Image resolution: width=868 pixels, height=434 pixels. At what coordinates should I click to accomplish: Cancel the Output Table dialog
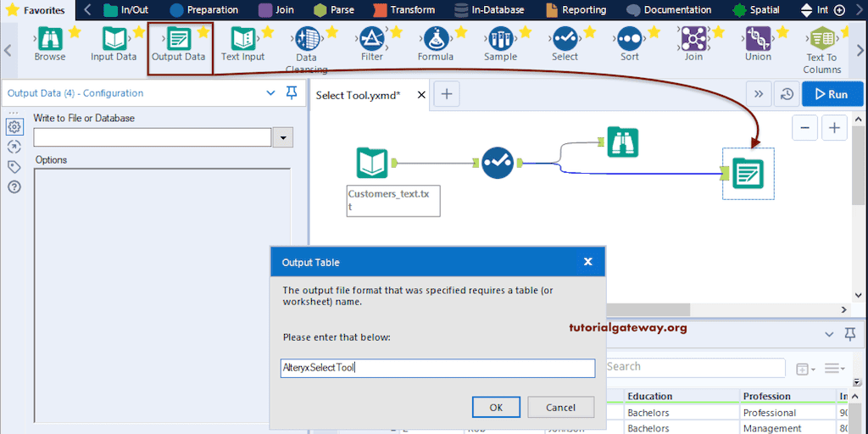tap(561, 408)
